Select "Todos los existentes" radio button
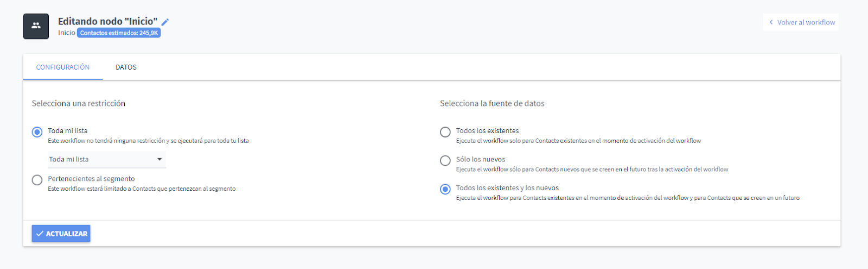The width and height of the screenshot is (868, 269). pyautogui.click(x=445, y=132)
